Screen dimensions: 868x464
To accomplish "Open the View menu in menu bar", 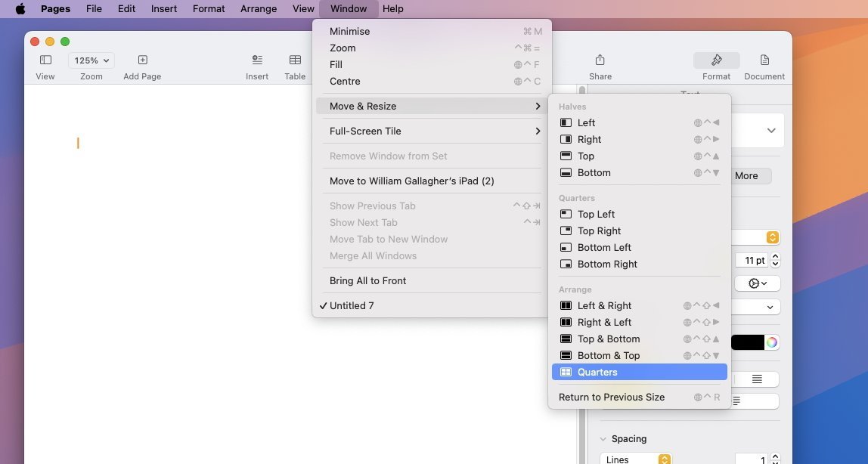I will tap(303, 9).
